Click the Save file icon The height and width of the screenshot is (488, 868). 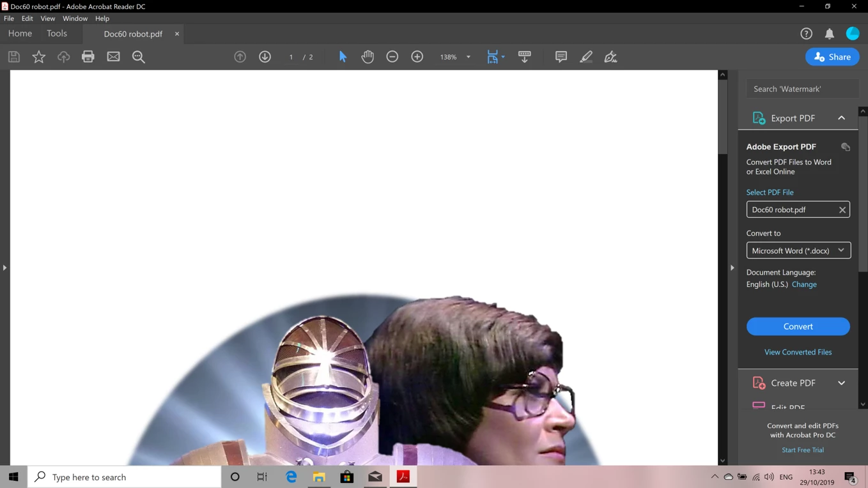coord(13,57)
